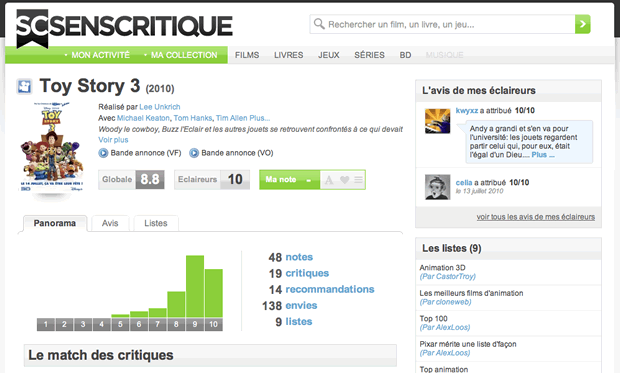620x373 pixels.
Task: Click the Eclaireurs 10 score
Action: (212, 180)
